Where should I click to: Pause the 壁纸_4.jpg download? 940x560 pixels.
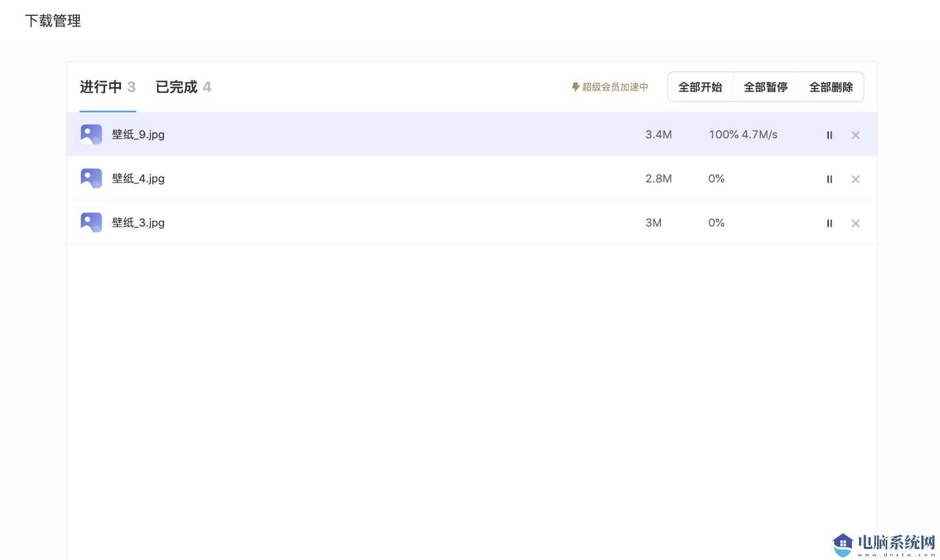[x=829, y=179]
